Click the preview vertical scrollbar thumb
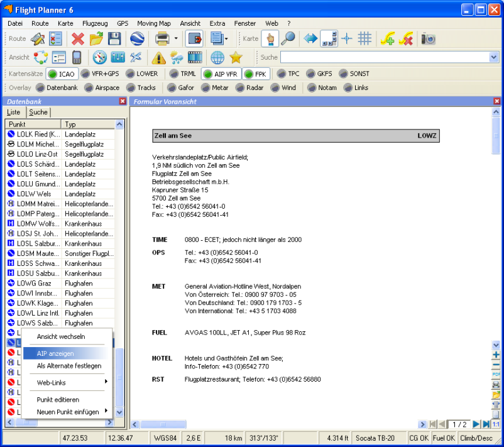The height and width of the screenshot is (447, 504). point(496,136)
